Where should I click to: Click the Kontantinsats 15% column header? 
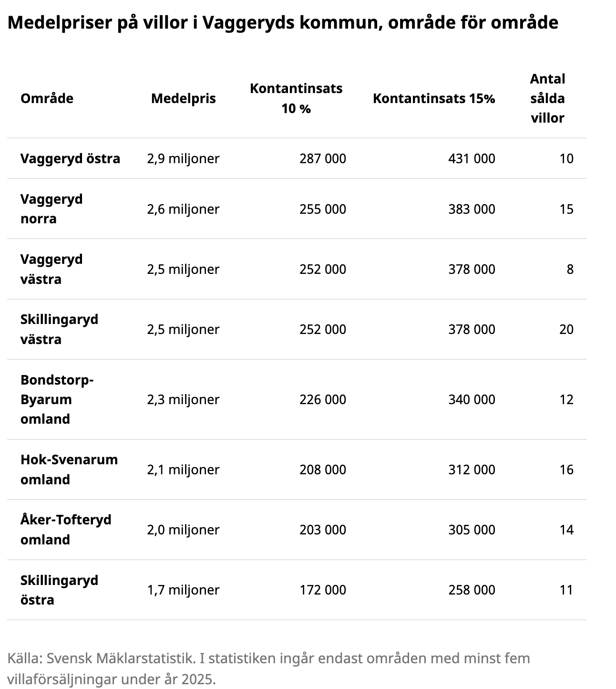[433, 99]
